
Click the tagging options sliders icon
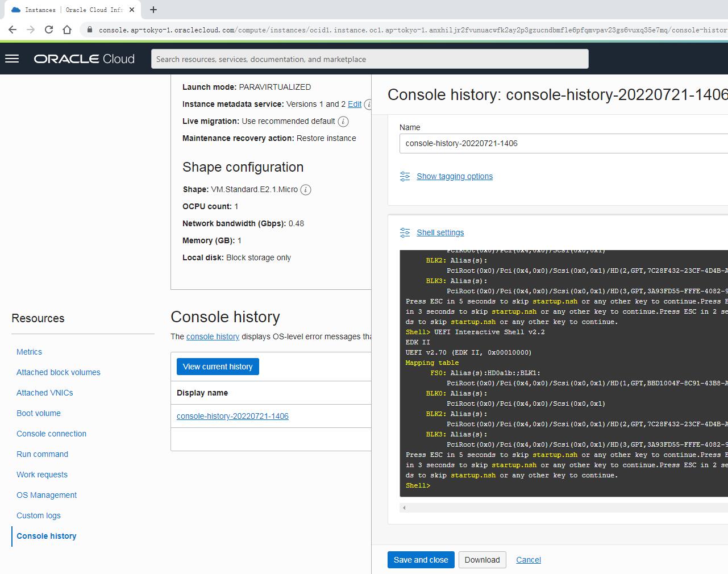point(405,176)
